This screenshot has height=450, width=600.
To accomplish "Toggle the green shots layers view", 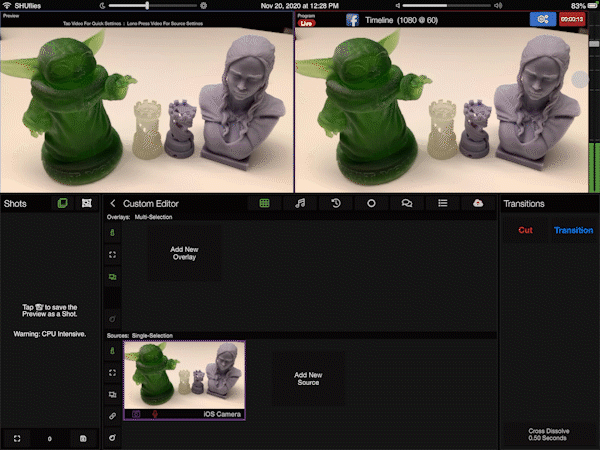I will [62, 203].
